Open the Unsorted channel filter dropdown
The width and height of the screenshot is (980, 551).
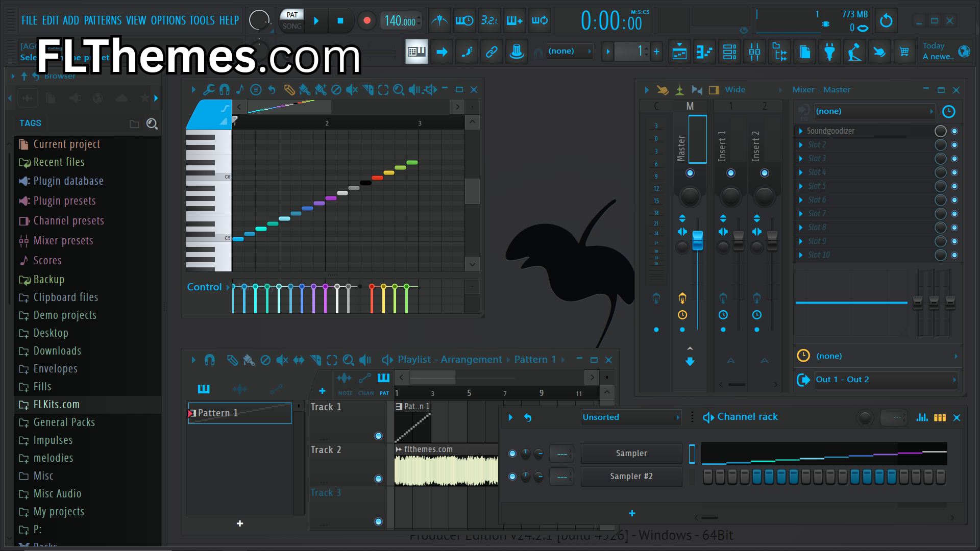pyautogui.click(x=631, y=417)
